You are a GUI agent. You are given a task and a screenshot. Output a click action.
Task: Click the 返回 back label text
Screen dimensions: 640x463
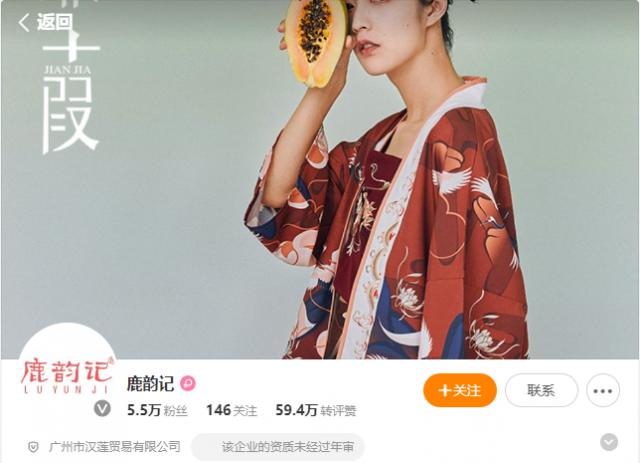pyautogui.click(x=55, y=22)
